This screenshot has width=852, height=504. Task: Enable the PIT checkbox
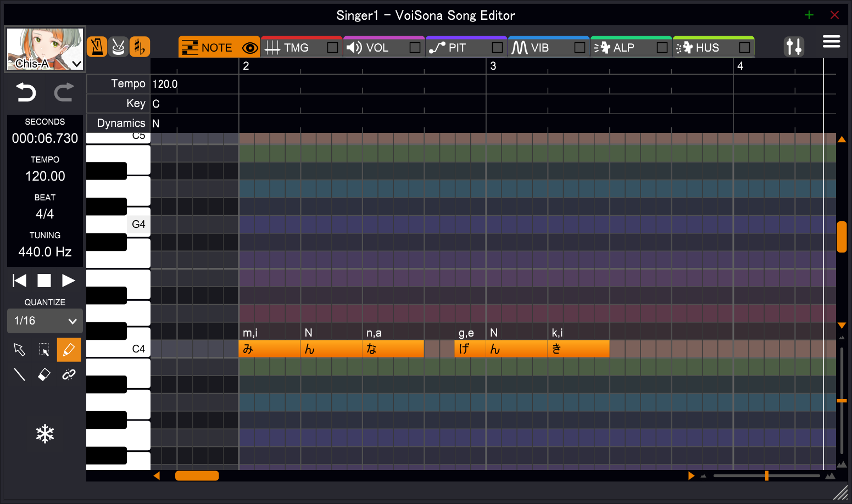[x=497, y=48]
